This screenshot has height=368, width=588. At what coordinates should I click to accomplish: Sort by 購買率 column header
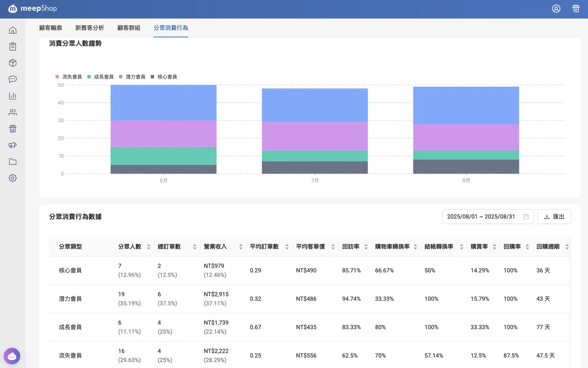pyautogui.click(x=483, y=247)
